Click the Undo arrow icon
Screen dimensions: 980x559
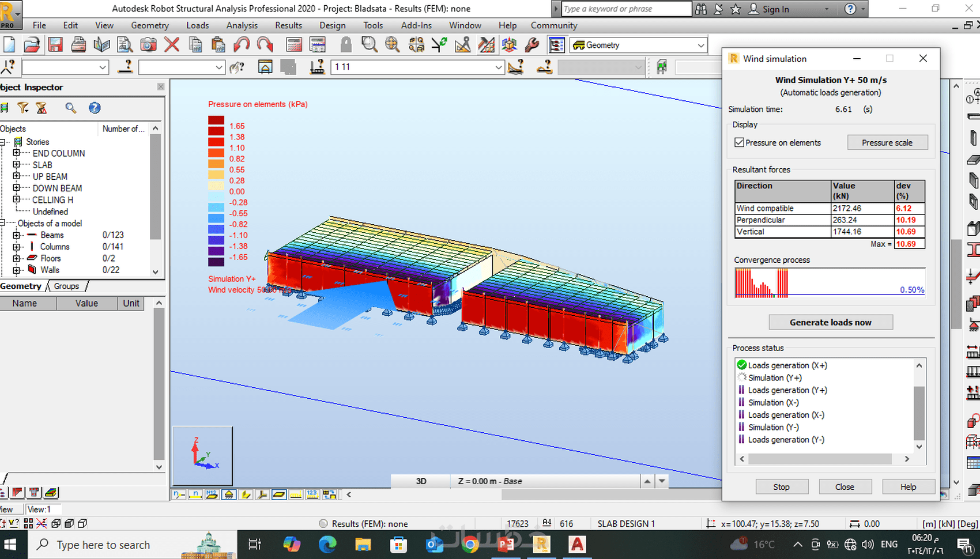click(242, 45)
